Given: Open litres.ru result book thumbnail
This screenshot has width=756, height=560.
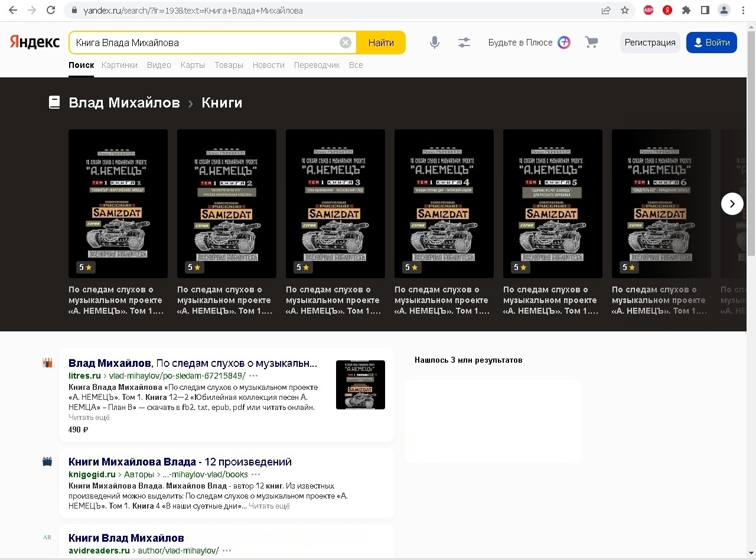Looking at the screenshot, I should [x=360, y=385].
